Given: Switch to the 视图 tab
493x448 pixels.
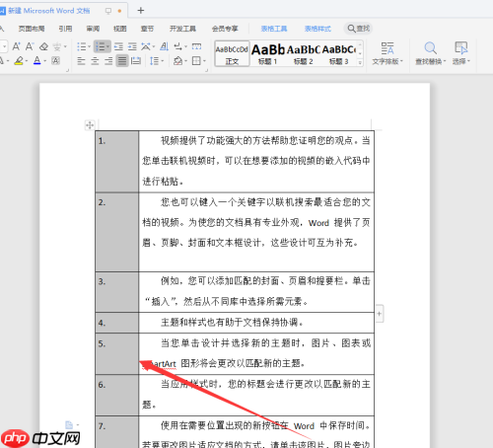Looking at the screenshot, I should click(120, 29).
